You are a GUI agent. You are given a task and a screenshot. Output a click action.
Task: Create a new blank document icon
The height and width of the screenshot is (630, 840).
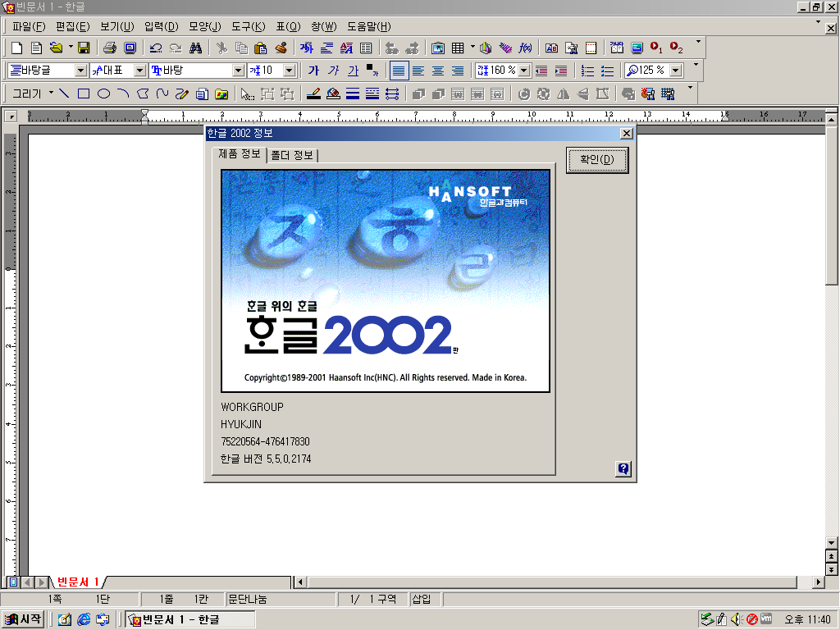pos(16,48)
